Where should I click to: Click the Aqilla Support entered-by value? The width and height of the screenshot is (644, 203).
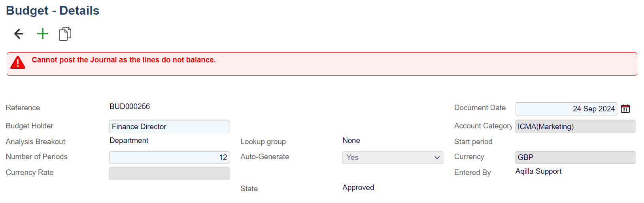[x=538, y=171]
